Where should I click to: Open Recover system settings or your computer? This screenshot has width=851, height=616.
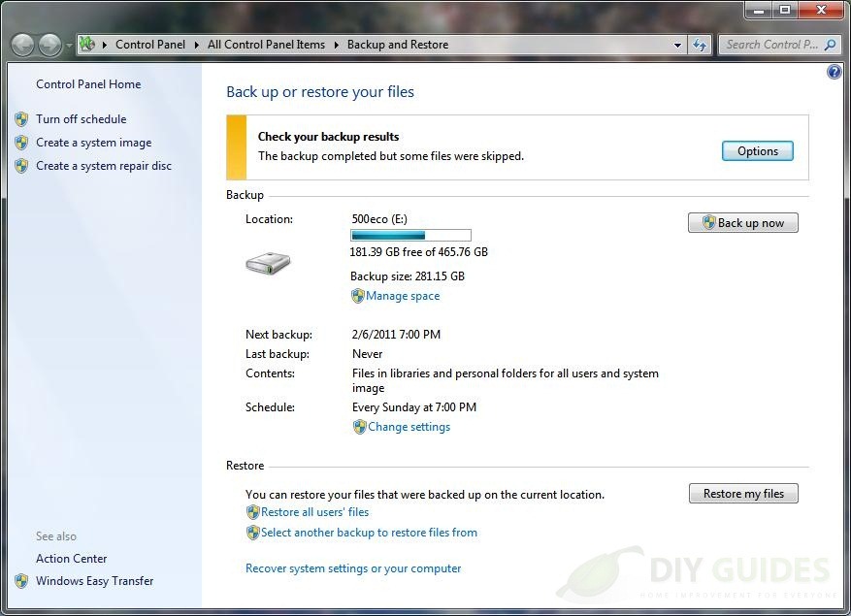353,568
